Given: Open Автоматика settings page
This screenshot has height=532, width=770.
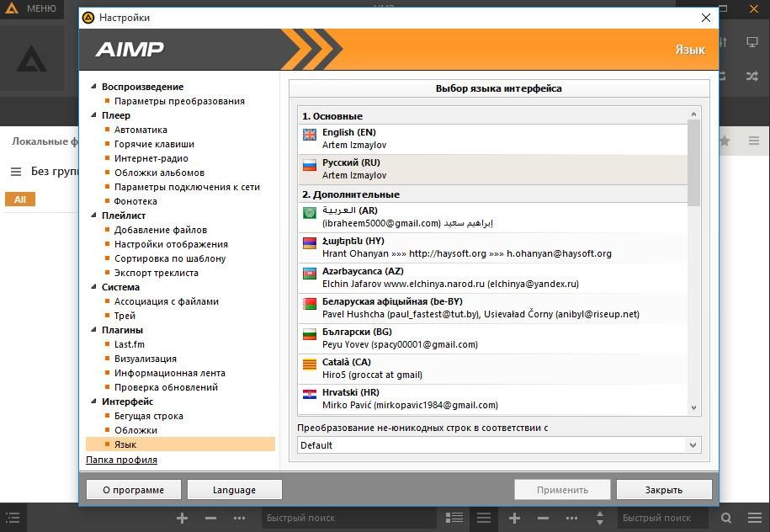Looking at the screenshot, I should [x=141, y=130].
